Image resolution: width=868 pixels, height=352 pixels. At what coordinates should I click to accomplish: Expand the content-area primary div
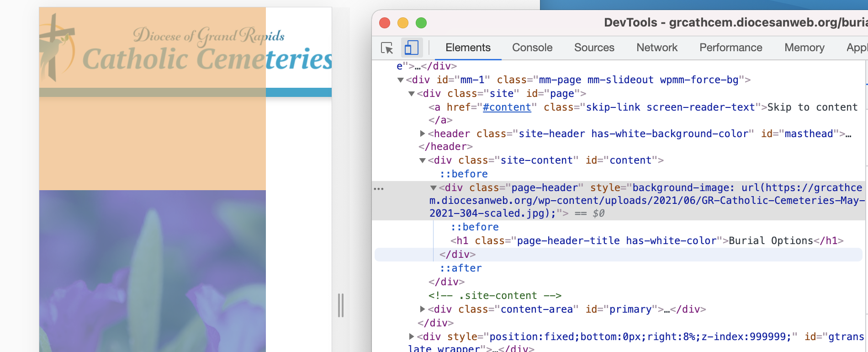click(x=423, y=309)
